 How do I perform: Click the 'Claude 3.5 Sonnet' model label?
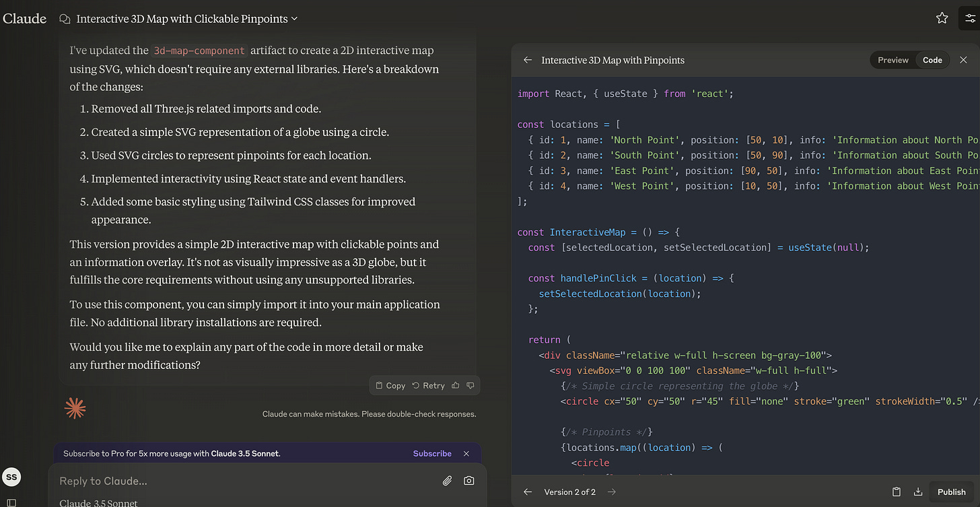(x=98, y=503)
